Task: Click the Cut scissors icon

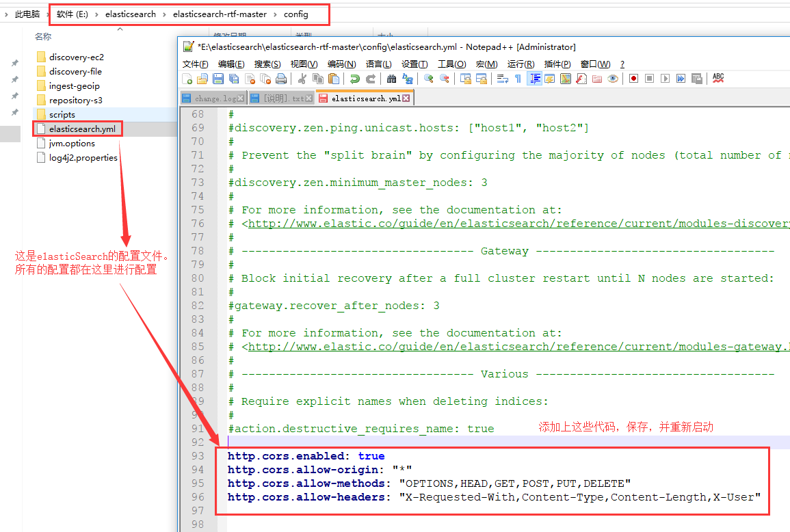Action: pos(301,79)
